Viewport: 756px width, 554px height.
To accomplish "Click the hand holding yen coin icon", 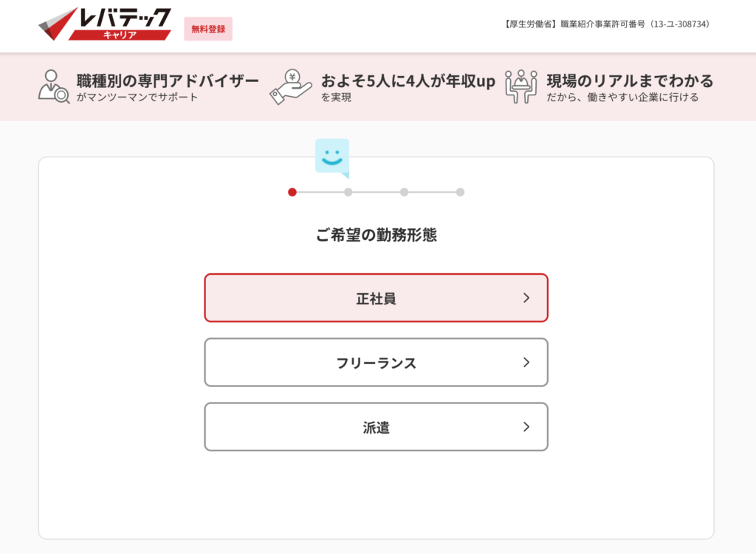I will point(291,87).
